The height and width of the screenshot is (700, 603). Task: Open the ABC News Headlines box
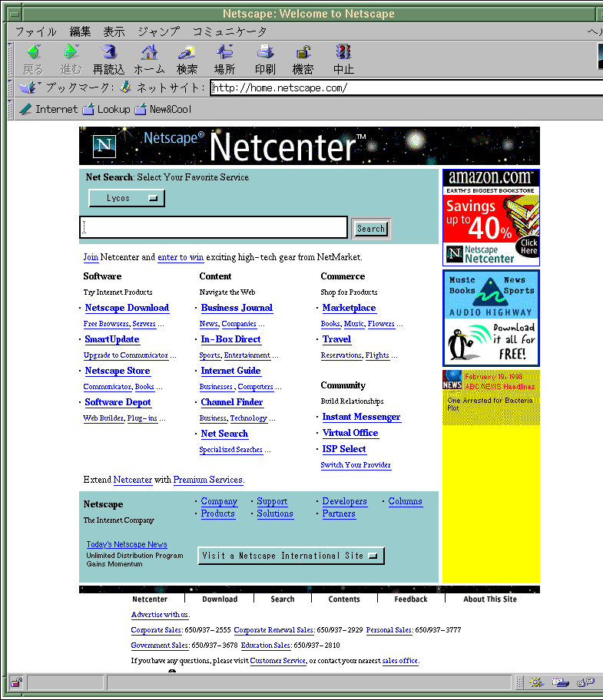[491, 398]
